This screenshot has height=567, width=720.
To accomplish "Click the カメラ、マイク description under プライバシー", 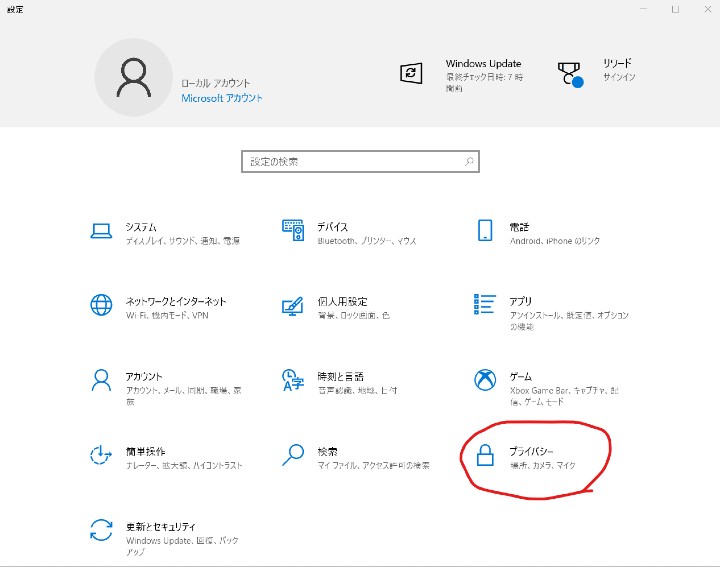I will 542,466.
